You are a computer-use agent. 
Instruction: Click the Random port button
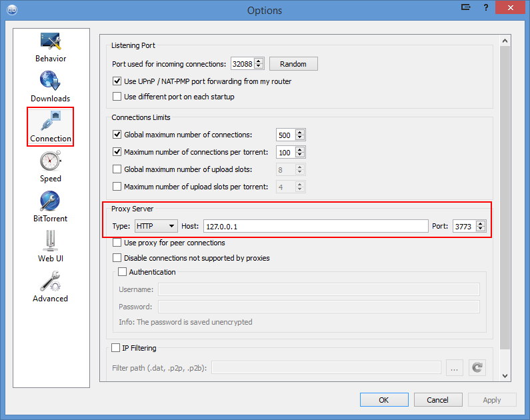pos(293,64)
